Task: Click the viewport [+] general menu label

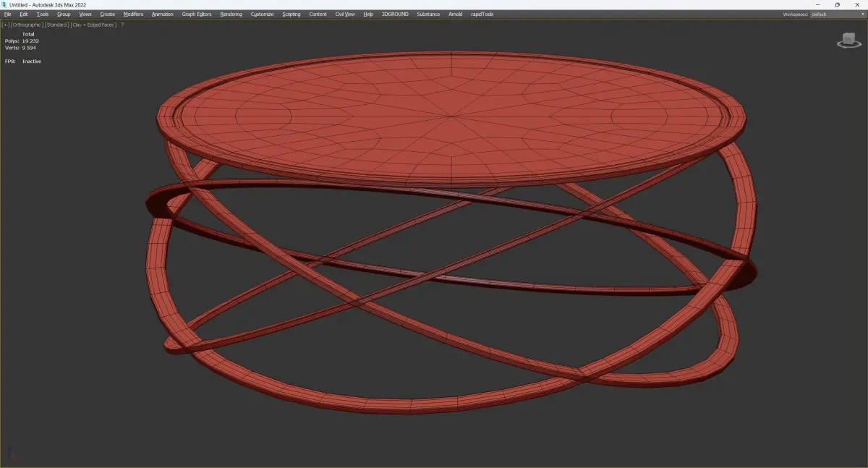Action: [x=6, y=25]
